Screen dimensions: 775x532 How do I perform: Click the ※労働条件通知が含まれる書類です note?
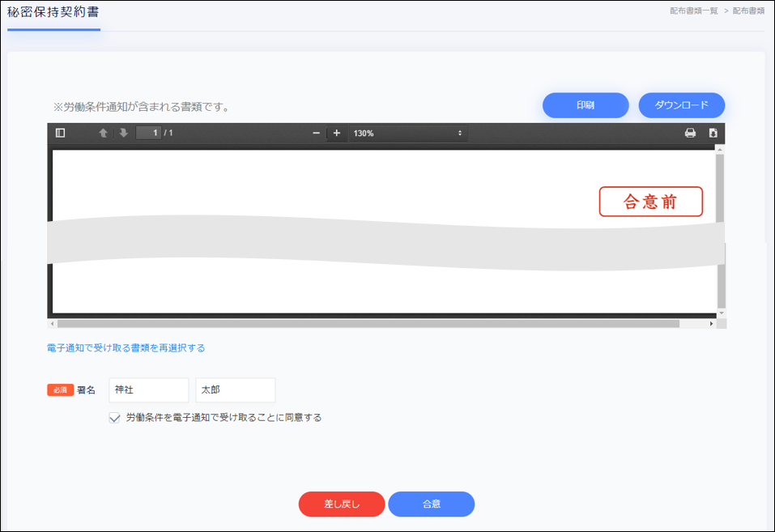[142, 107]
